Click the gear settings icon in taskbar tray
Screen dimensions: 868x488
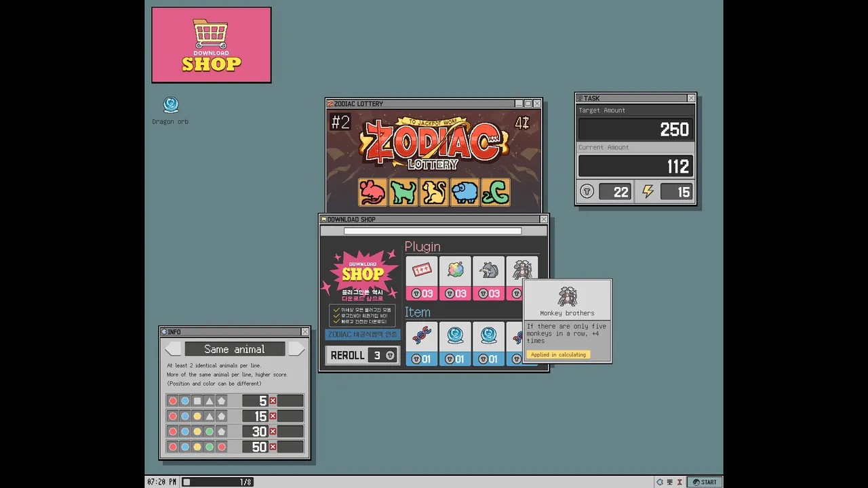point(660,482)
